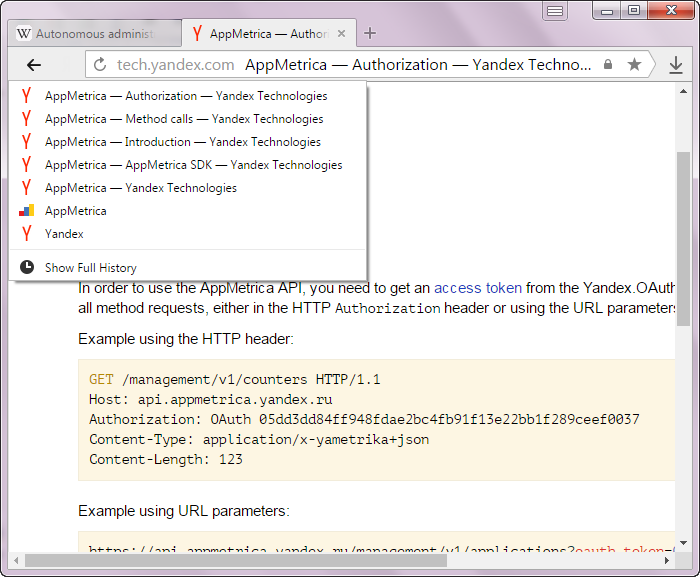
Task: Open history entry AppMetrica — AppMetrica SDK
Action: coord(188,165)
